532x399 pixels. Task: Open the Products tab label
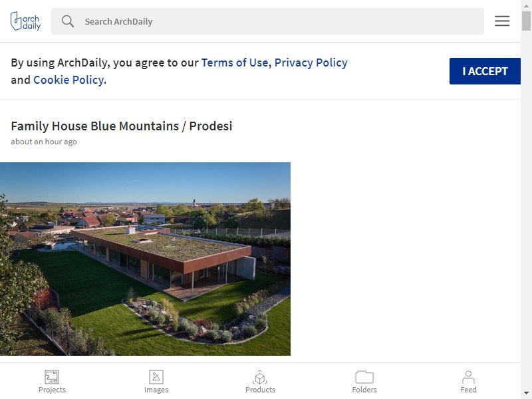click(260, 390)
